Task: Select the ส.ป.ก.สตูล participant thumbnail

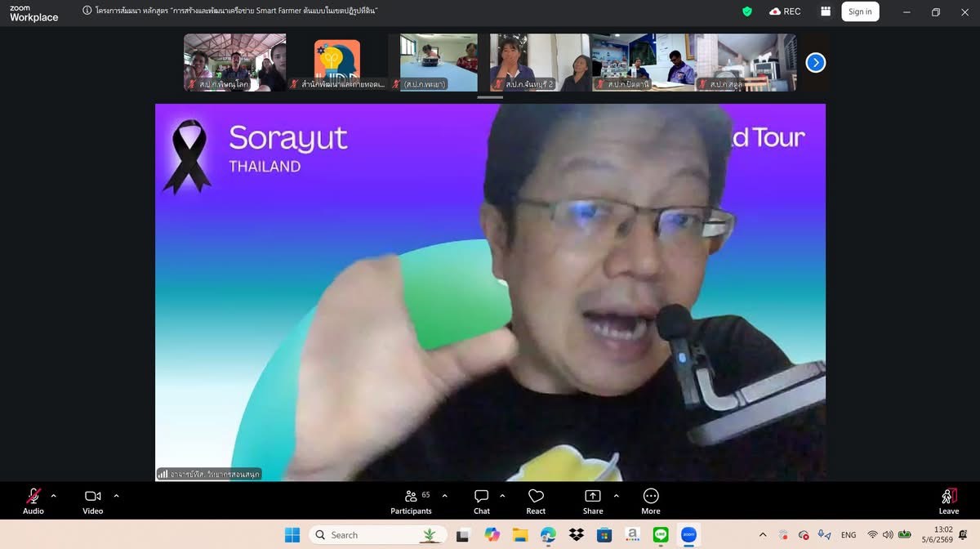Action: tap(745, 62)
